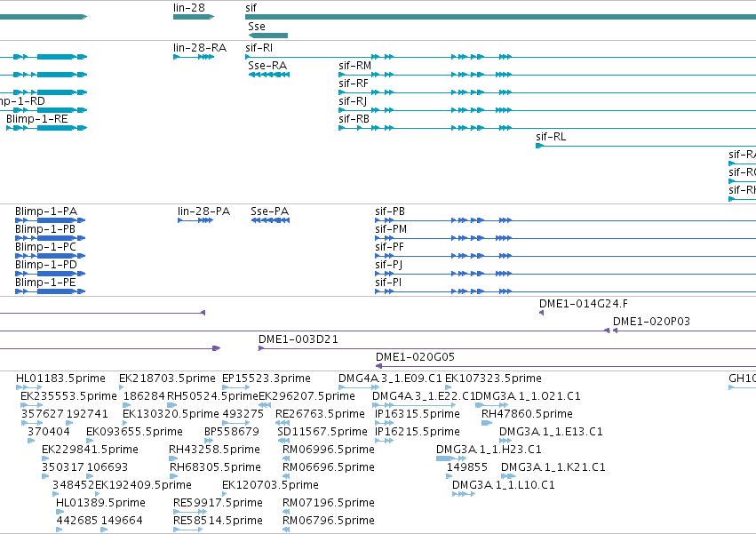Screen dimensions: 756x534
Task: Click EST RE26763.5prime label
Action: point(320,414)
